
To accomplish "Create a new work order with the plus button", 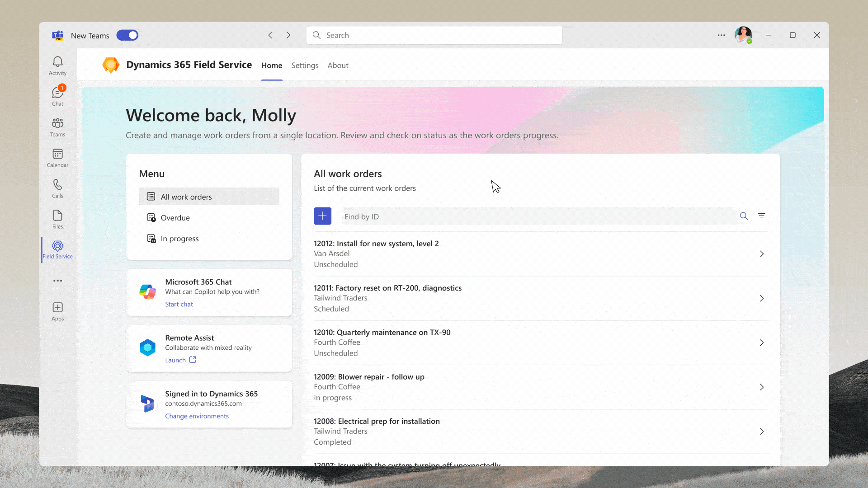I will (322, 216).
